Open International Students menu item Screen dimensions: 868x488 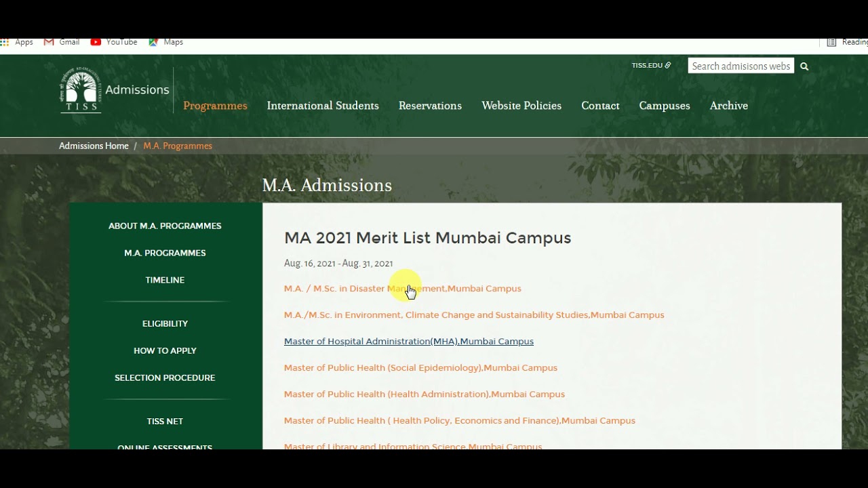click(x=323, y=106)
